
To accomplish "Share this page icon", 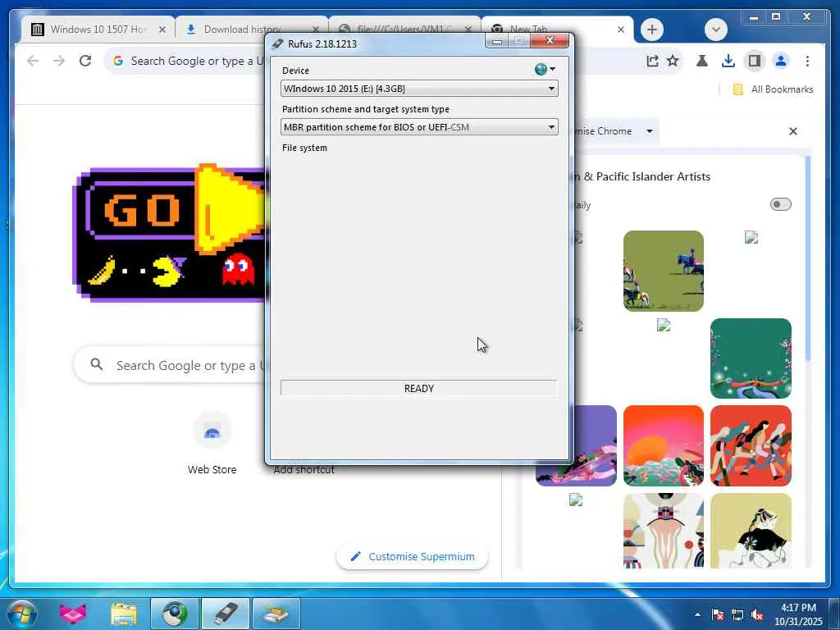I will [x=652, y=61].
